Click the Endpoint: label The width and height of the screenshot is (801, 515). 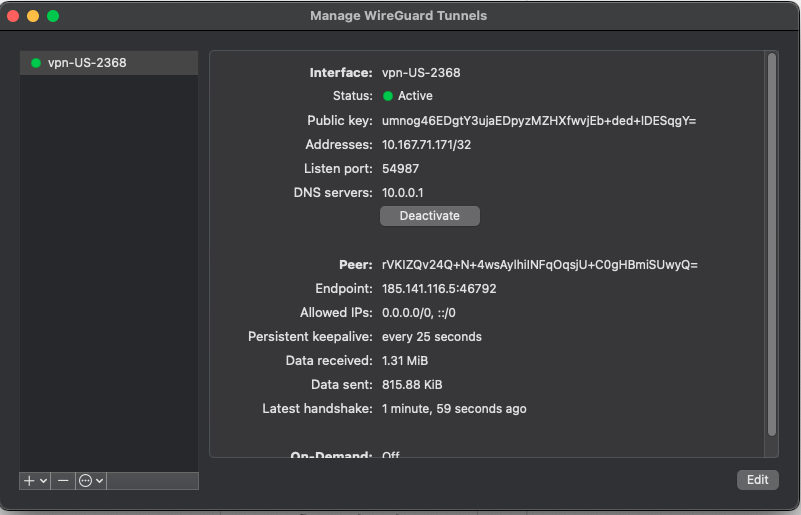click(344, 289)
